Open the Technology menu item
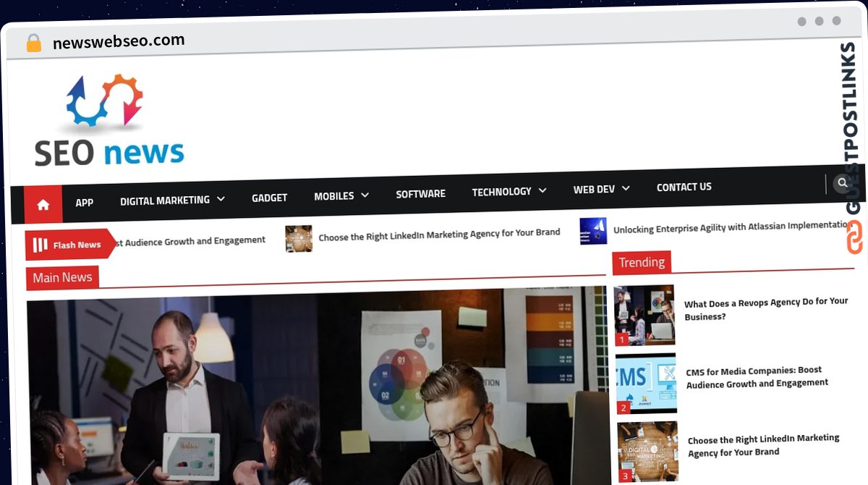Screen dimensions: 868x485 coord(502,192)
